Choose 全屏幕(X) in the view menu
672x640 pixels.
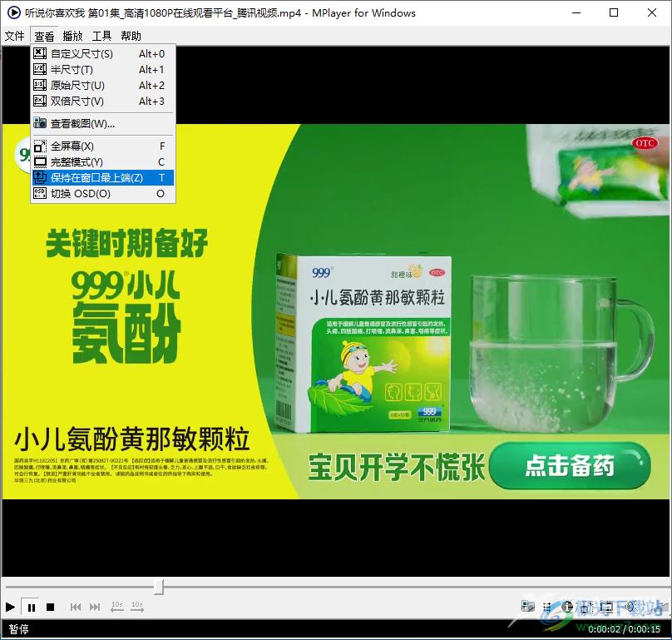103,146
